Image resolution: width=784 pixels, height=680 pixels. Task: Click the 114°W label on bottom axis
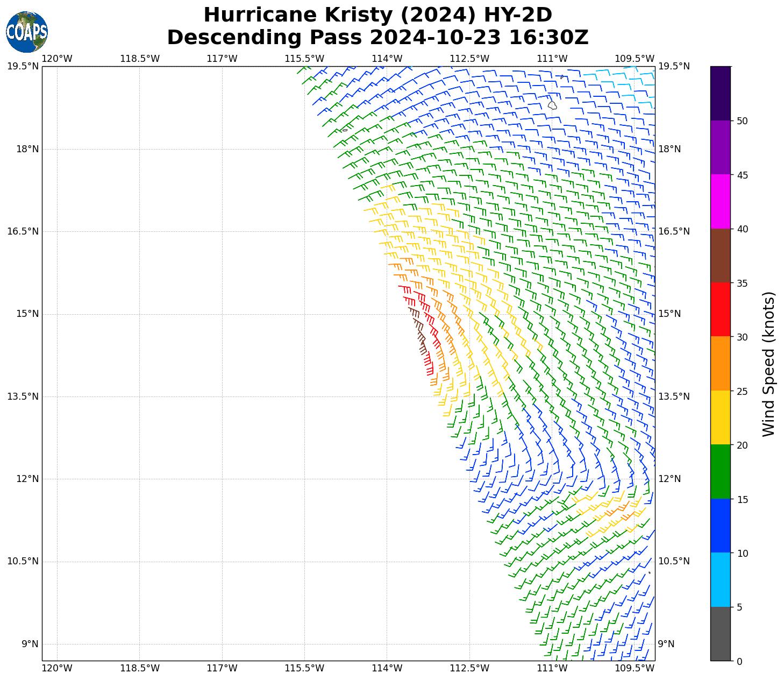pos(387,668)
